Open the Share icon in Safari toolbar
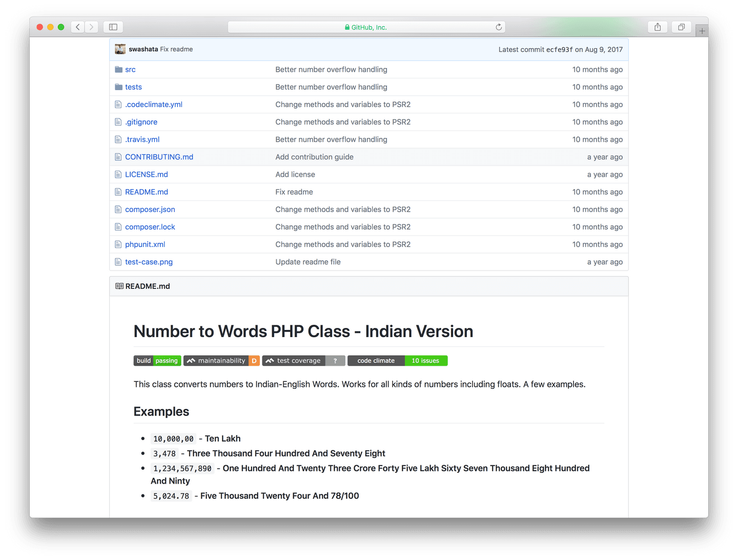 [658, 27]
